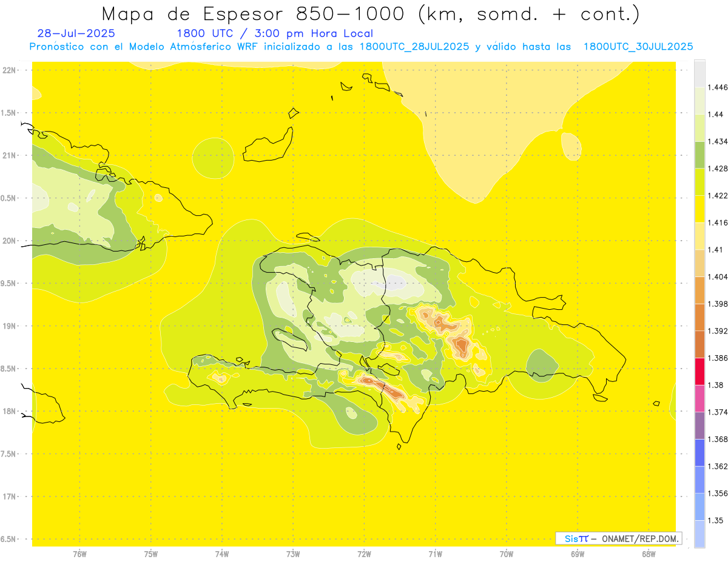Click the legend value "1.356"
Image resolution: width=728 pixels, height=562 pixels.
pyautogui.click(x=719, y=493)
